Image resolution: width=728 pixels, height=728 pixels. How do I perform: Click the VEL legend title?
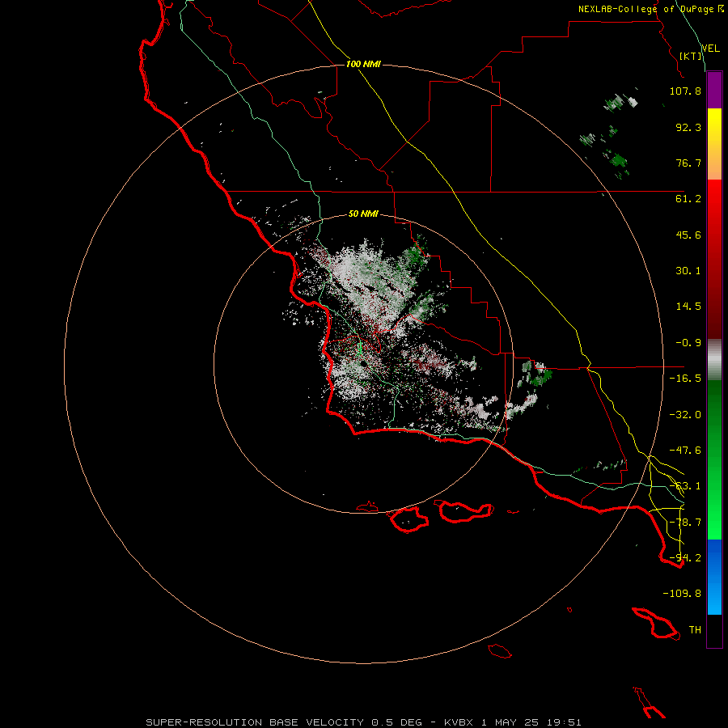[710, 49]
